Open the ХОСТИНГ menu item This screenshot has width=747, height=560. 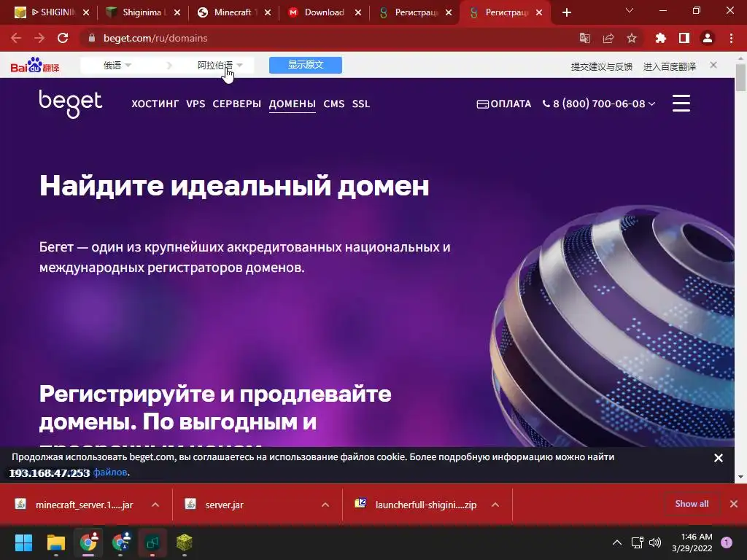coord(155,104)
